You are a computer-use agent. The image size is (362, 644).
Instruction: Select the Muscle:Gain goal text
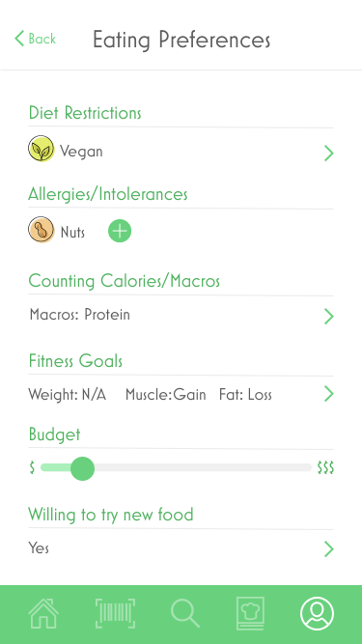click(165, 395)
